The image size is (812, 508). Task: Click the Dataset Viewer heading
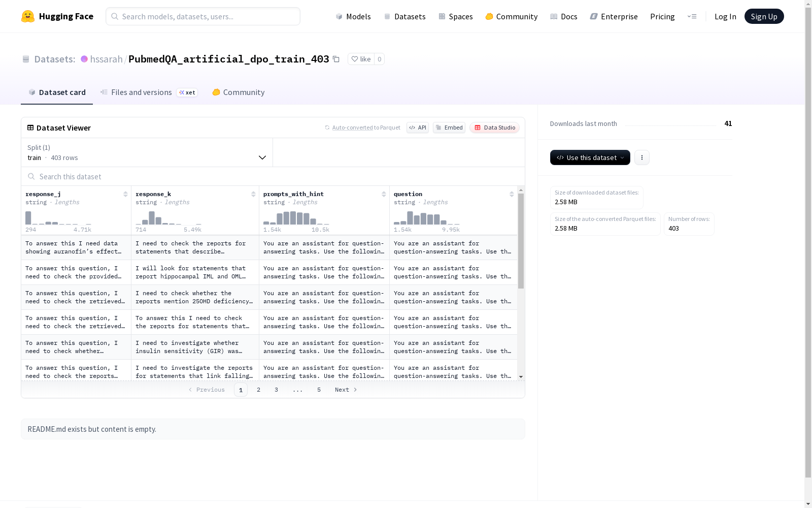(63, 128)
